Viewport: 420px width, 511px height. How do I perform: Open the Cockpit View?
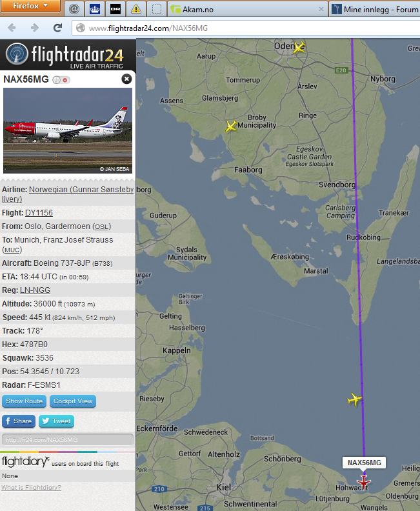pos(73,401)
